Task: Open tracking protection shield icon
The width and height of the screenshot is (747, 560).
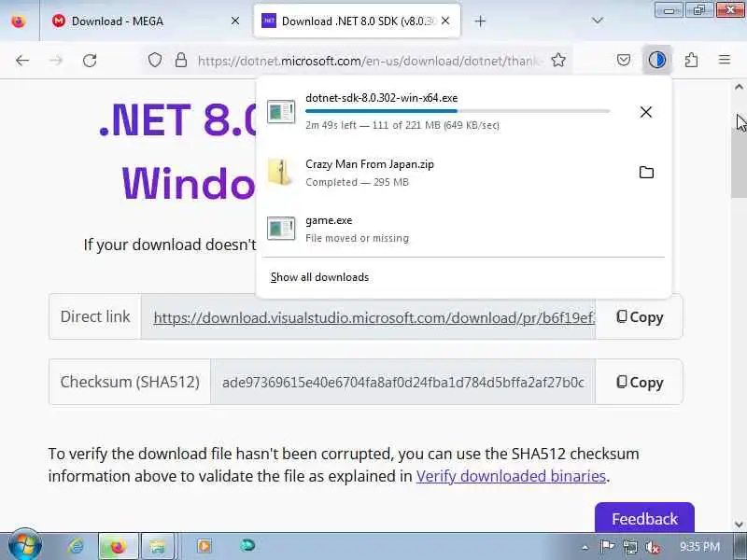Action: 155,60
